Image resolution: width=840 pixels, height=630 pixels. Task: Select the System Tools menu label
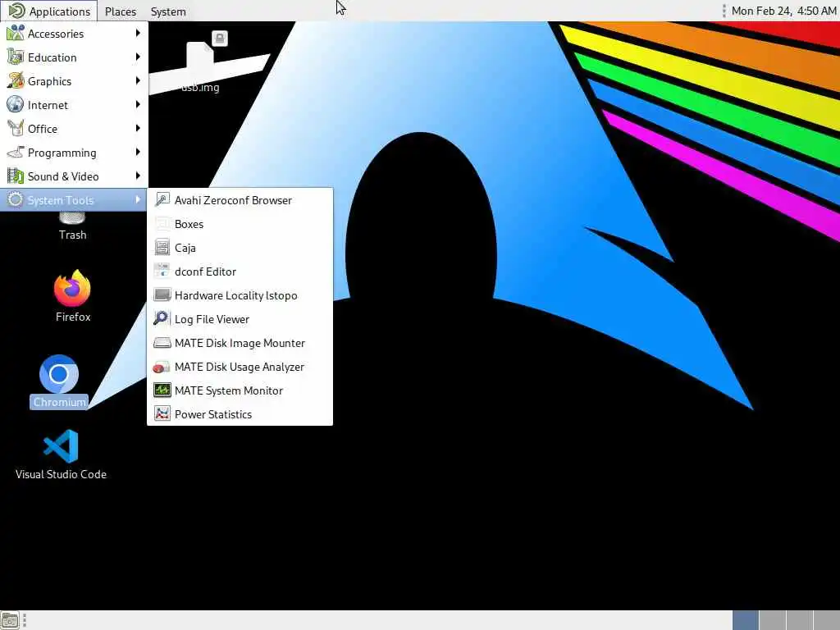61,200
